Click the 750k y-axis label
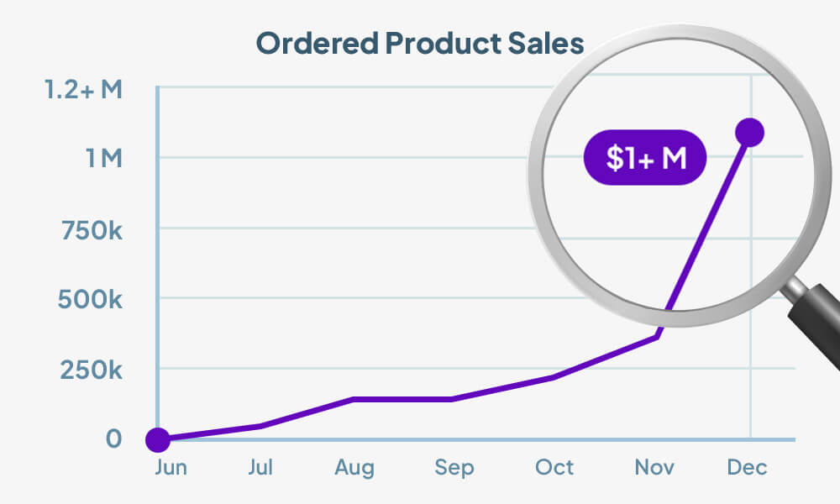 92,228
